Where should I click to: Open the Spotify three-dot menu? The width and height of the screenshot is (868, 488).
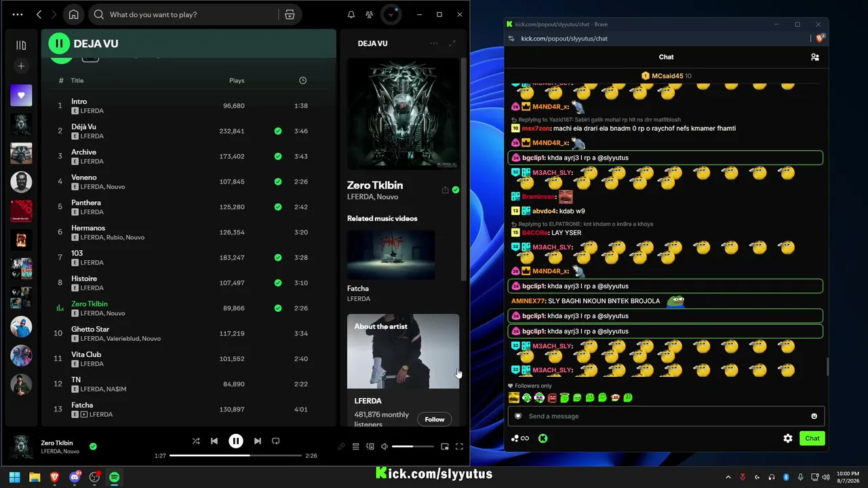click(18, 14)
